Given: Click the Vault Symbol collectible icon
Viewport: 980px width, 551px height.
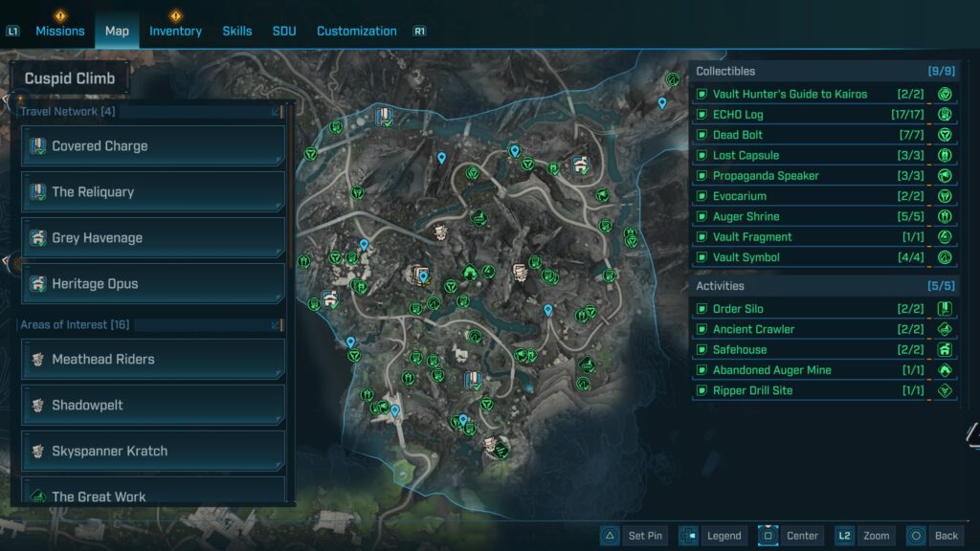Looking at the screenshot, I should click(x=945, y=257).
